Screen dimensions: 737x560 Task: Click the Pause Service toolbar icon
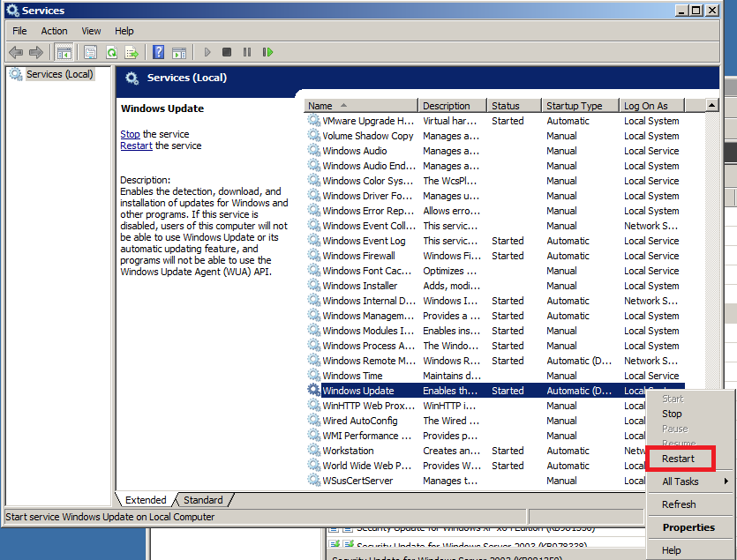[247, 52]
